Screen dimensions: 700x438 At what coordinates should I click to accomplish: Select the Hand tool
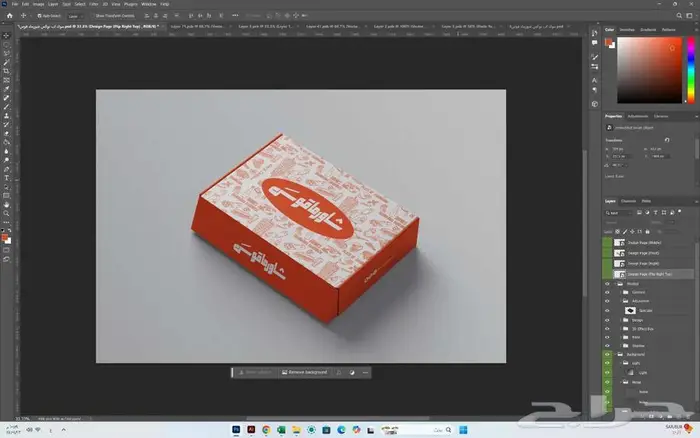click(6, 204)
